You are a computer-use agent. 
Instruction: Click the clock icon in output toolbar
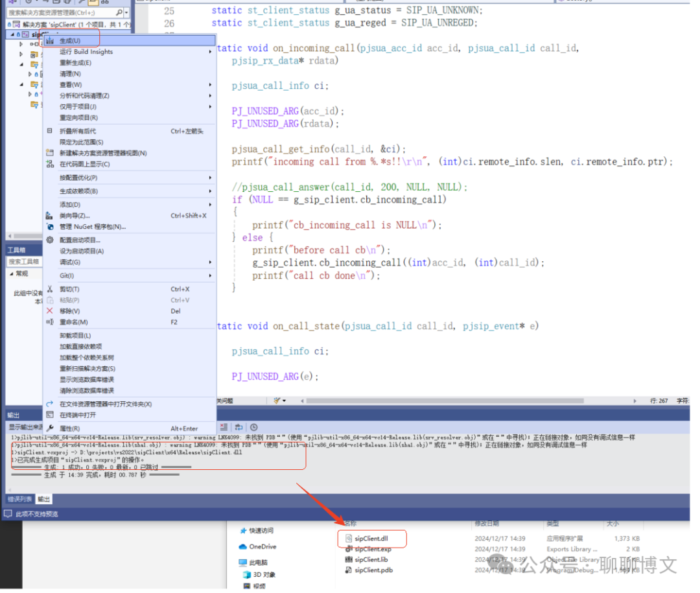coord(254,427)
